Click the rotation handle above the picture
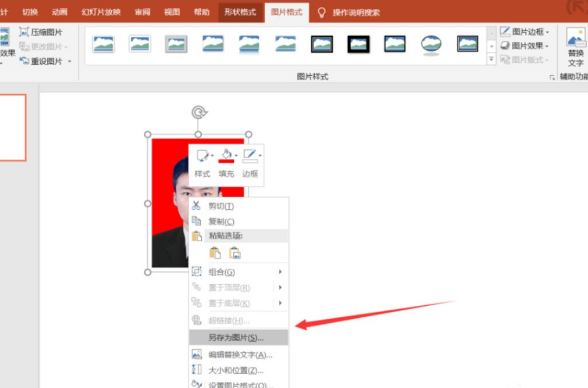This screenshot has height=388, width=588. tap(199, 112)
